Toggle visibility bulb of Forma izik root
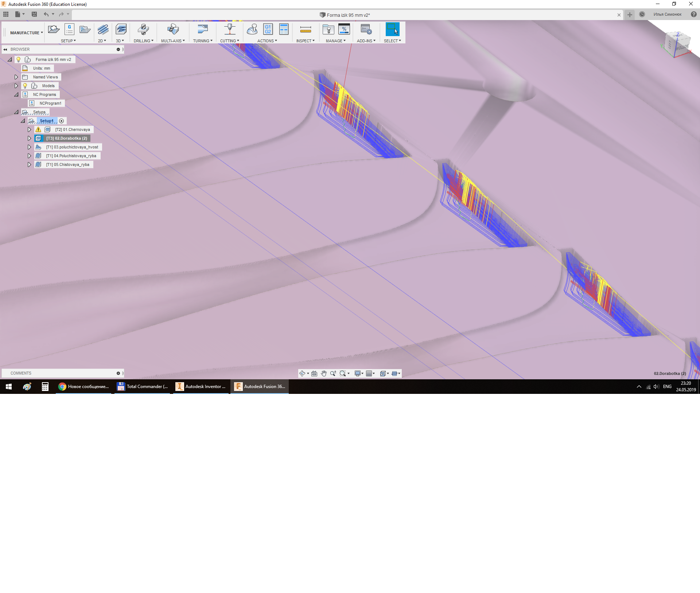This screenshot has height=593, width=700. pos(19,59)
